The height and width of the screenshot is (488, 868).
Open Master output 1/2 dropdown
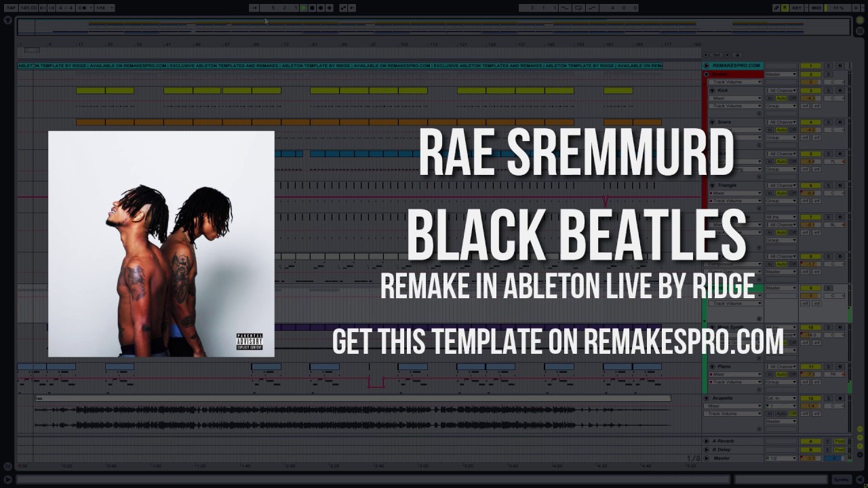[781, 458]
